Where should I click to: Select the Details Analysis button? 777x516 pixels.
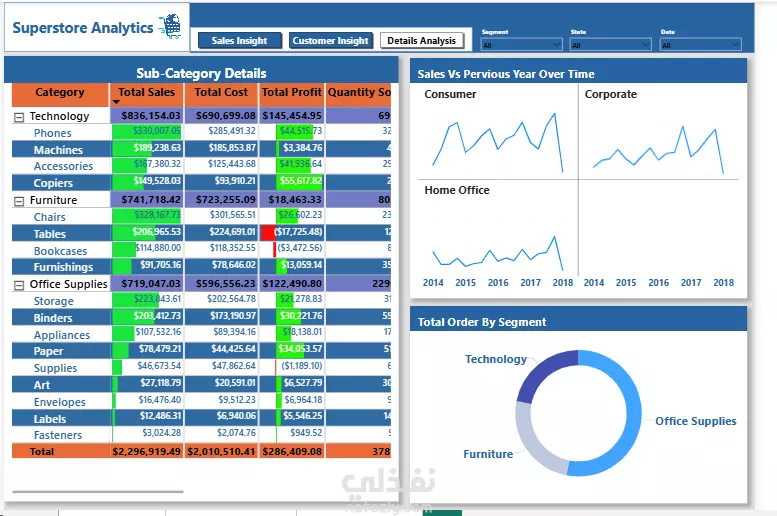coord(422,41)
